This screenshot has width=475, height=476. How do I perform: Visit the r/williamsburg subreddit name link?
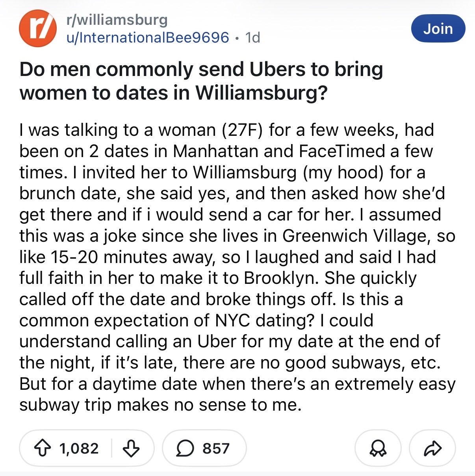point(117,19)
